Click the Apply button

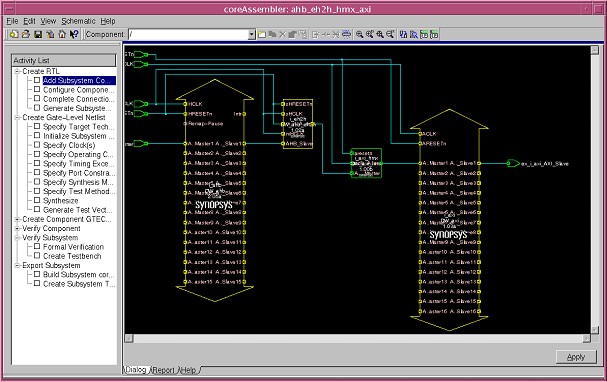576,357
